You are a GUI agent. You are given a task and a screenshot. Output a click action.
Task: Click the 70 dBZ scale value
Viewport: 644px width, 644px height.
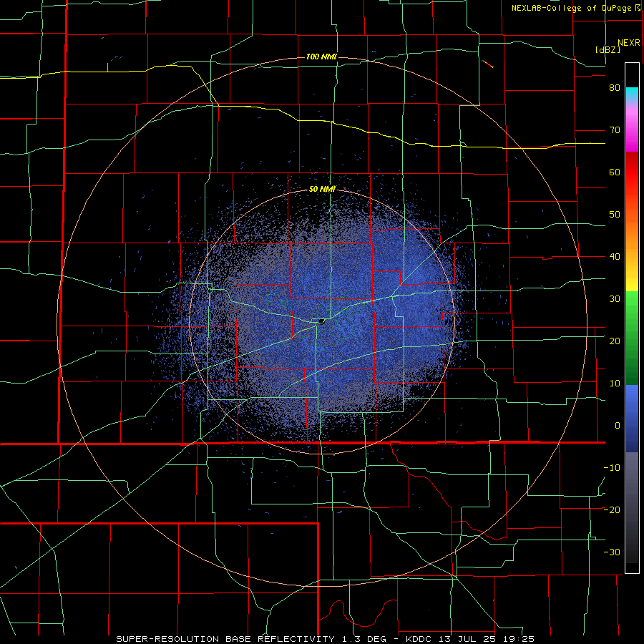click(615, 130)
